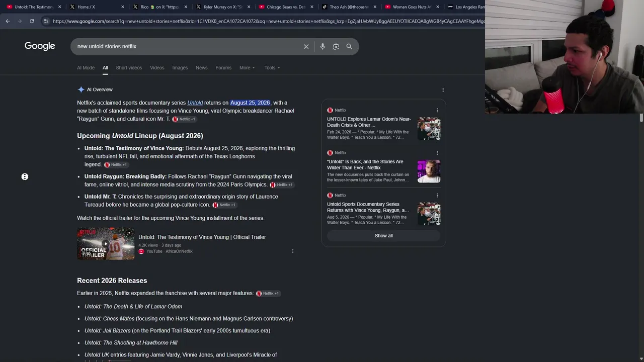Open the three-dot menu for the Official Trailer video
The image size is (644, 362).
coord(292,251)
